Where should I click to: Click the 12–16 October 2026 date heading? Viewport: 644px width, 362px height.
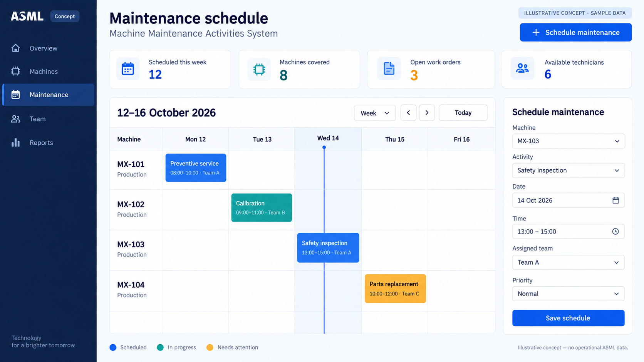166,113
